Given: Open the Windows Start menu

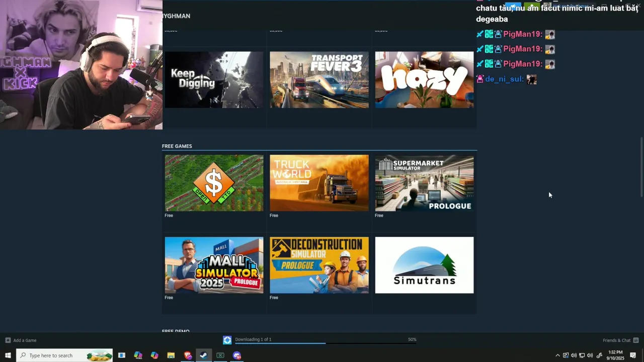Looking at the screenshot, I should [x=8, y=355].
